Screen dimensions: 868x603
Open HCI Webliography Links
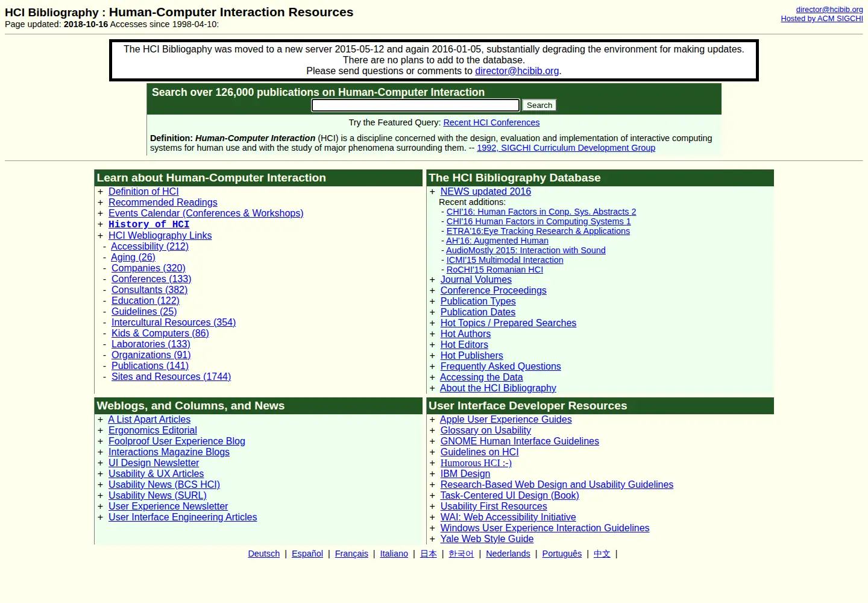160,236
